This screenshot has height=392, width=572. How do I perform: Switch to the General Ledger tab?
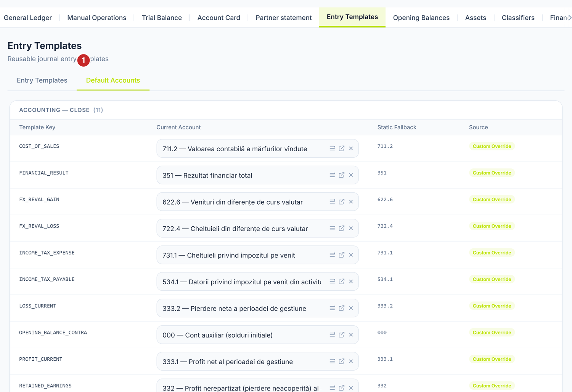pos(28,18)
